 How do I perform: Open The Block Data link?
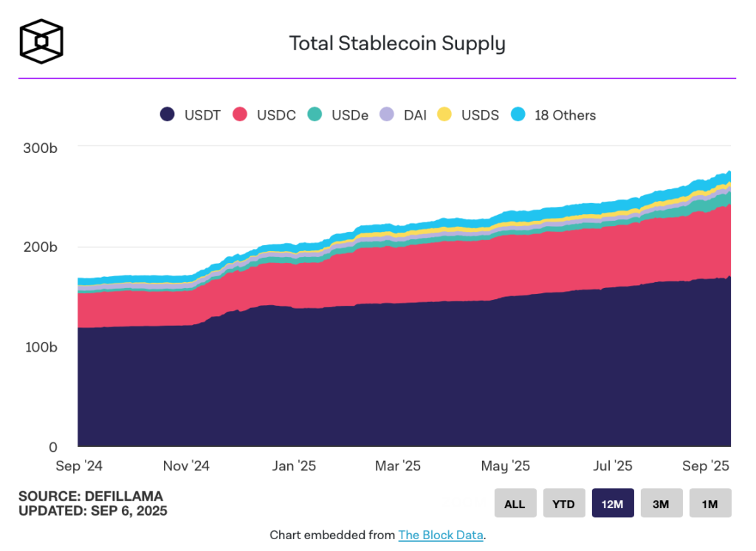tap(441, 535)
